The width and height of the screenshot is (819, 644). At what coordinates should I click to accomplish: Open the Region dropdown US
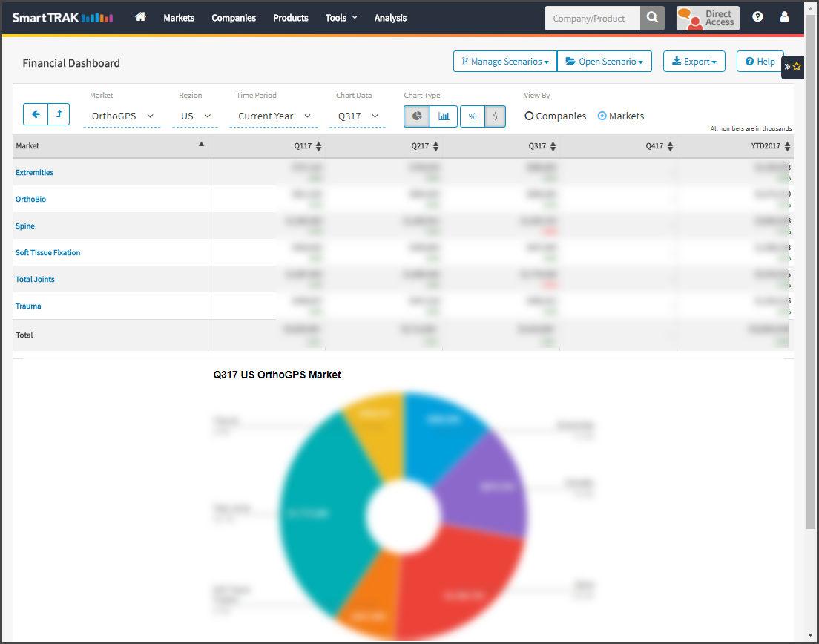(195, 116)
